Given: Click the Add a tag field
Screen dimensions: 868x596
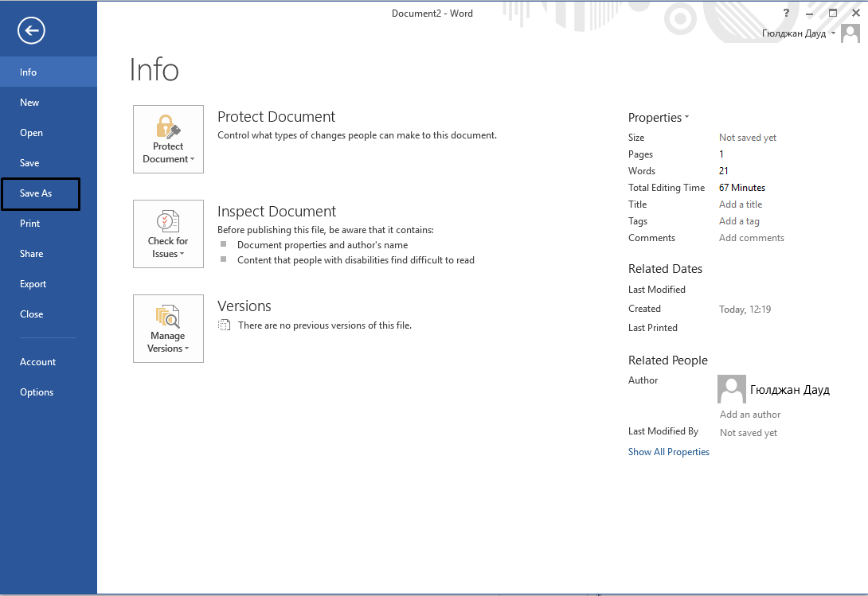Looking at the screenshot, I should point(739,221).
